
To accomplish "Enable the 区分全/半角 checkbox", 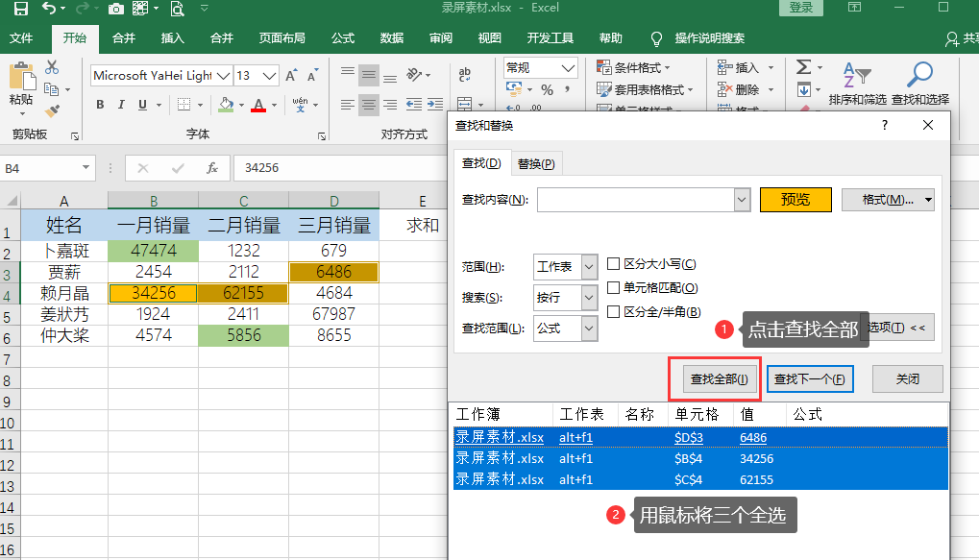I will pyautogui.click(x=614, y=311).
